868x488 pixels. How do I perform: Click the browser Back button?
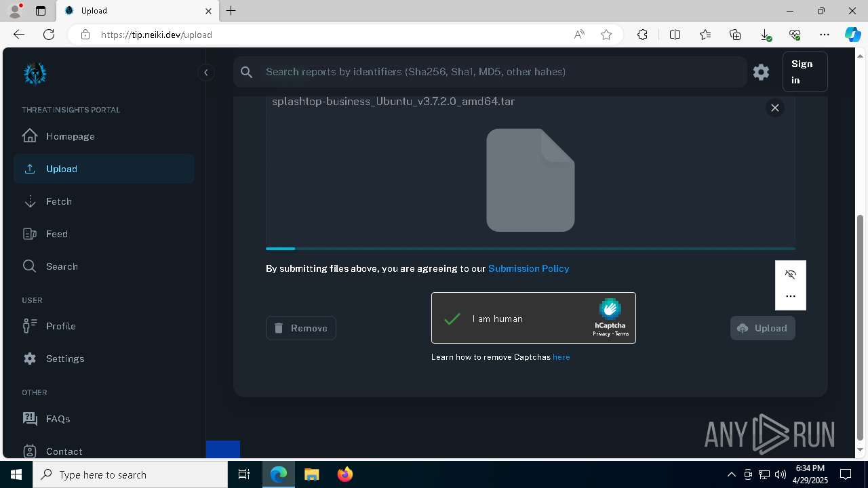[19, 35]
